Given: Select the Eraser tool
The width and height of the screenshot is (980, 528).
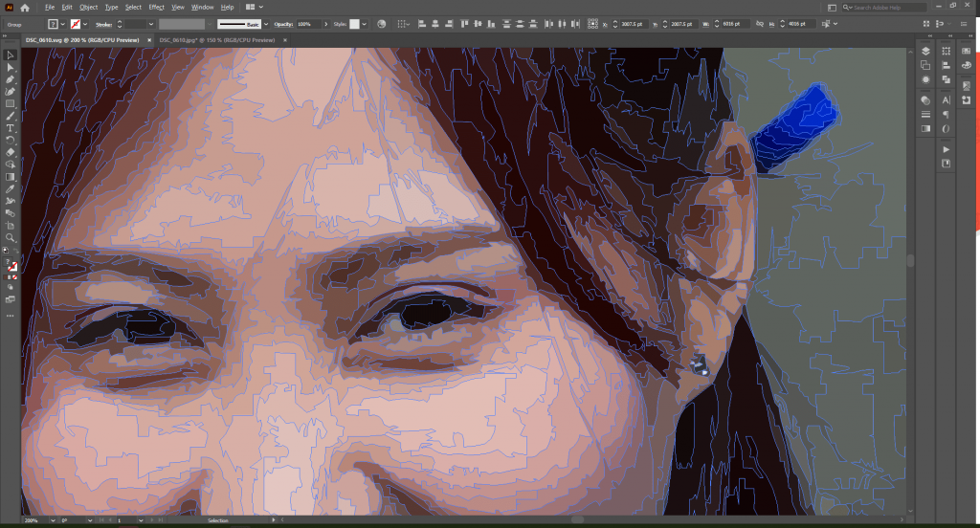Looking at the screenshot, I should (10, 152).
